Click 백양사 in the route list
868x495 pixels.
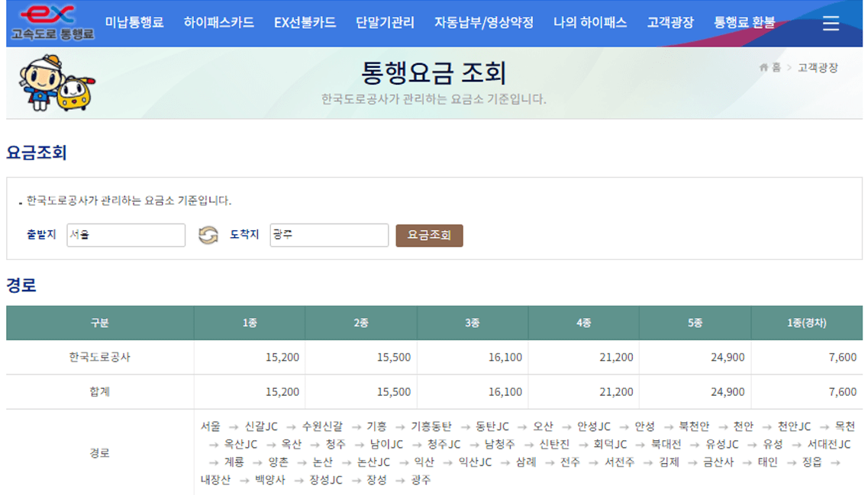pos(270,480)
